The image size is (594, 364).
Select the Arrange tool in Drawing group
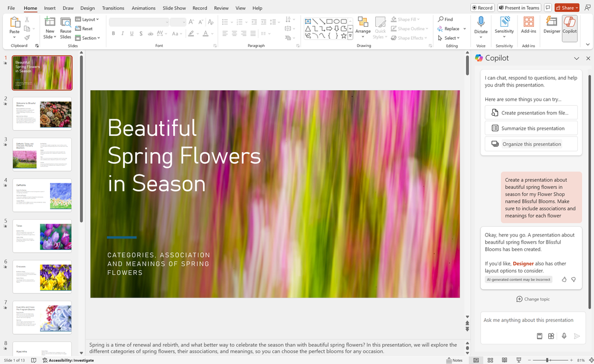pos(363,26)
